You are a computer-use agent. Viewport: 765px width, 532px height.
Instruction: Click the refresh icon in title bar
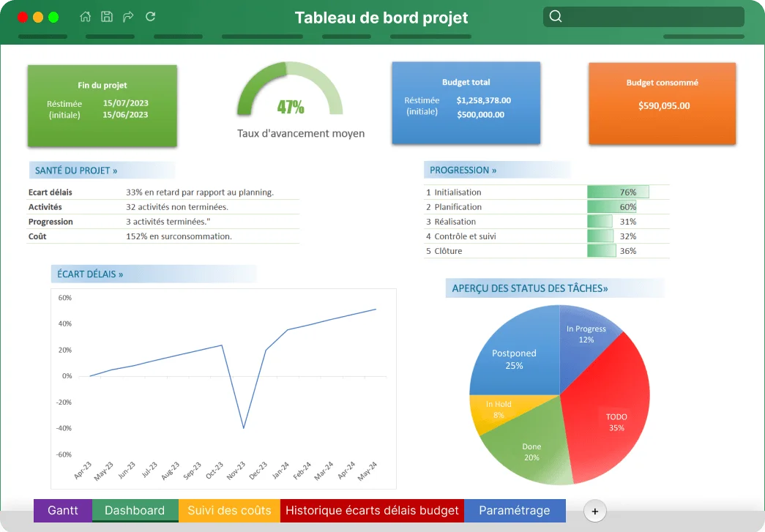point(150,17)
